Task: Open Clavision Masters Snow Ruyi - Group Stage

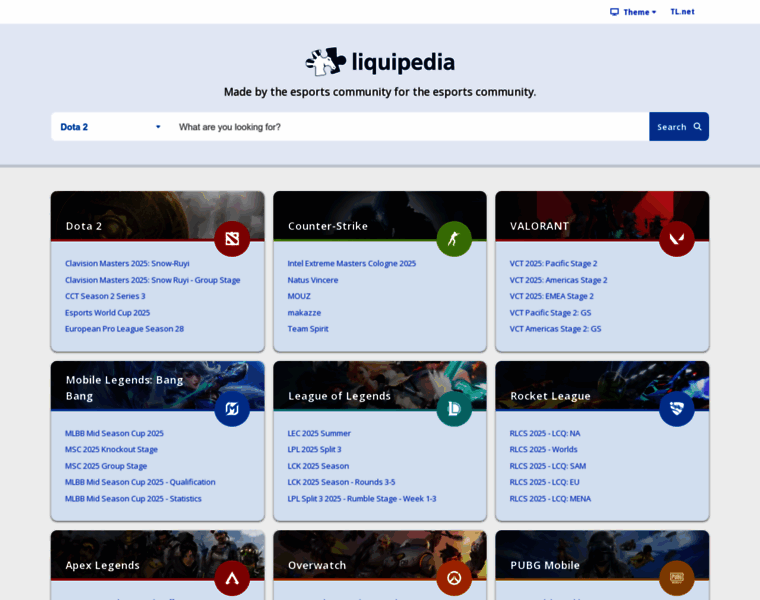Action: tap(153, 280)
